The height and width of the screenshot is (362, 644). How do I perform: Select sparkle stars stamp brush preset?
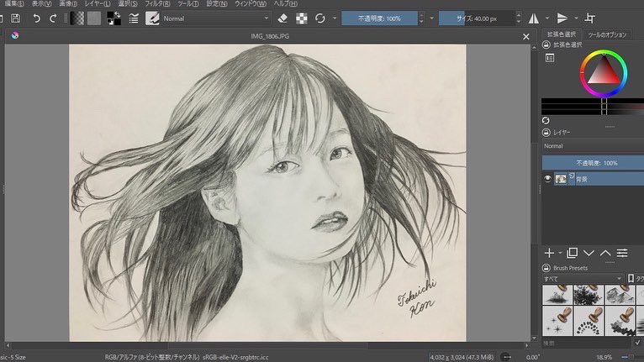point(557,321)
